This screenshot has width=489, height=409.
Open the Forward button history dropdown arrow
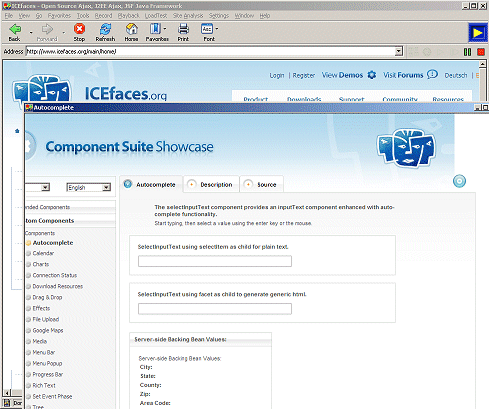tap(63, 33)
